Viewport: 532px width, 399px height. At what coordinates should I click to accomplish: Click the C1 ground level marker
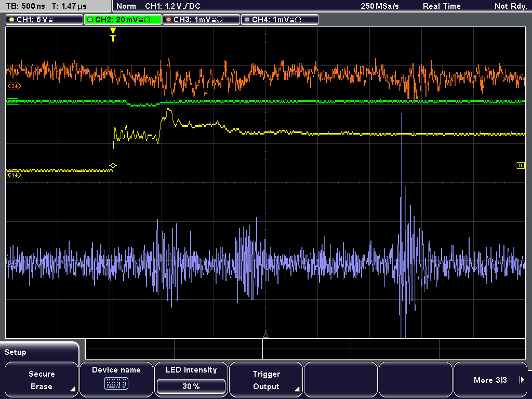pyautogui.click(x=14, y=175)
